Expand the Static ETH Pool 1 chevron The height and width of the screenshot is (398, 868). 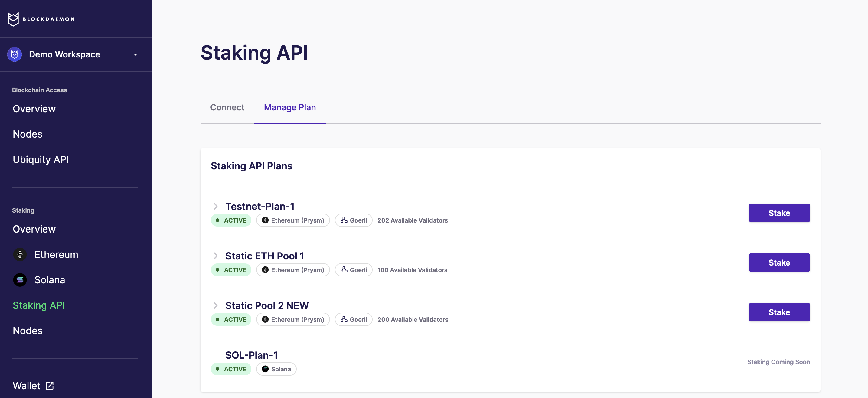(x=215, y=256)
